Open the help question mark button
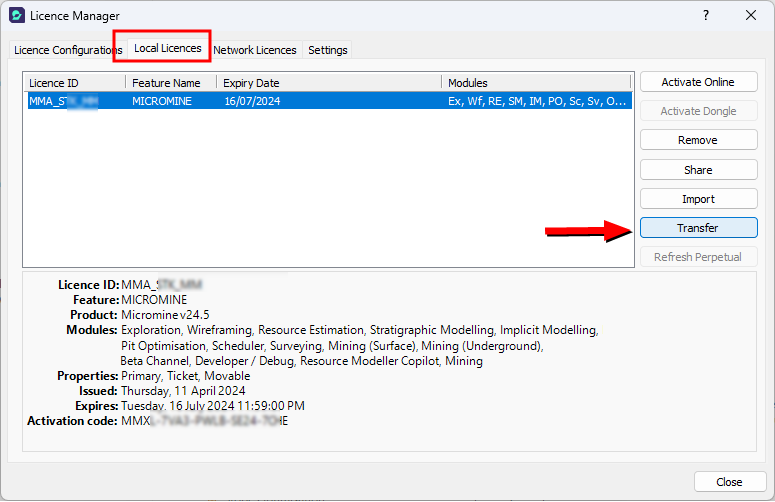Screen dimensions: 775x502 (x=706, y=15)
